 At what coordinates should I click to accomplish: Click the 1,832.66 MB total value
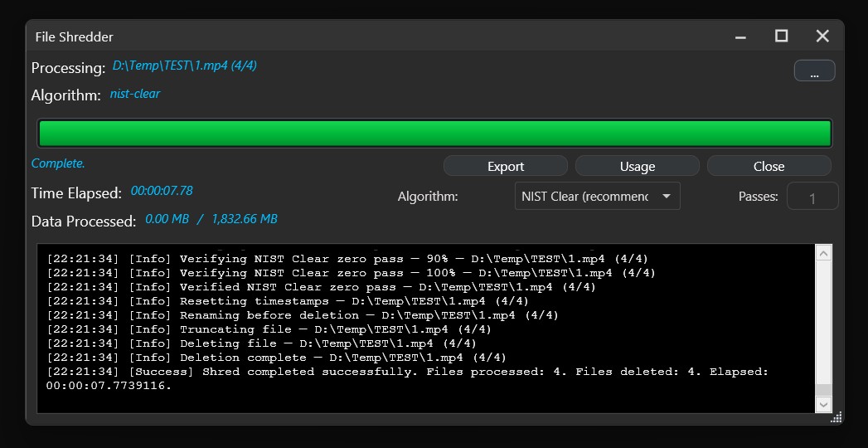click(245, 219)
